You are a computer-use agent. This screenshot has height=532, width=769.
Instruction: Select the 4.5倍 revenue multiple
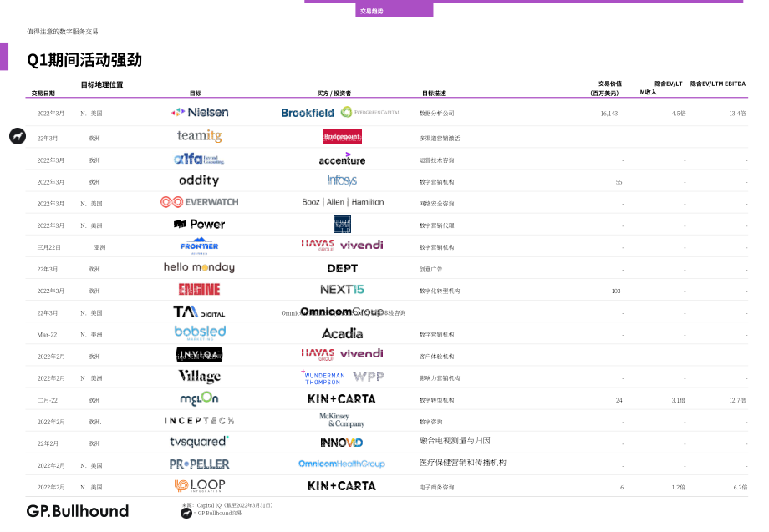tap(679, 113)
